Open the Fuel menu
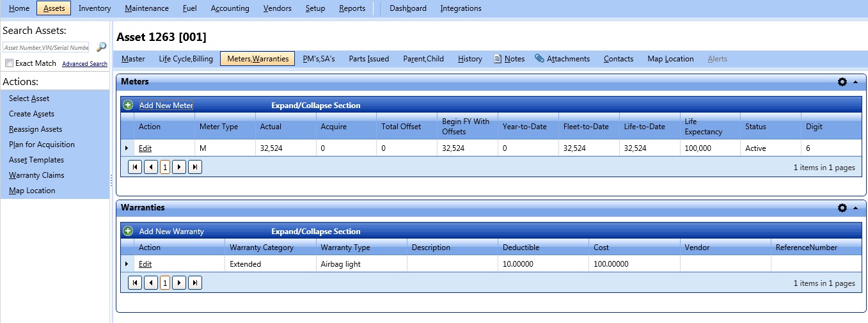Image resolution: width=868 pixels, height=323 pixels. pyautogui.click(x=191, y=8)
